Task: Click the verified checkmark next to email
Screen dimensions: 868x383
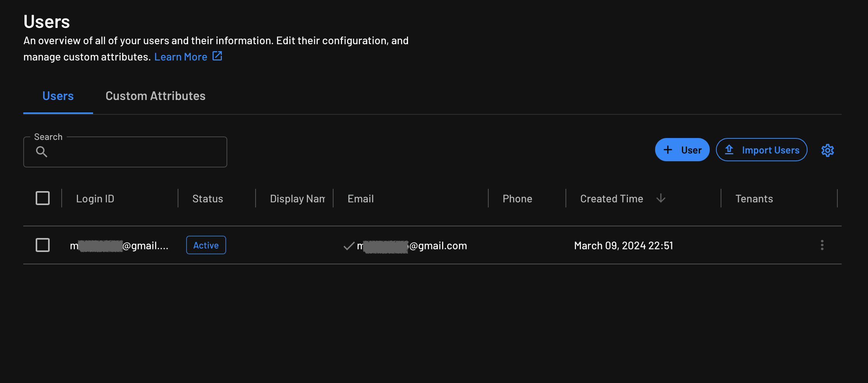Action: click(x=349, y=246)
